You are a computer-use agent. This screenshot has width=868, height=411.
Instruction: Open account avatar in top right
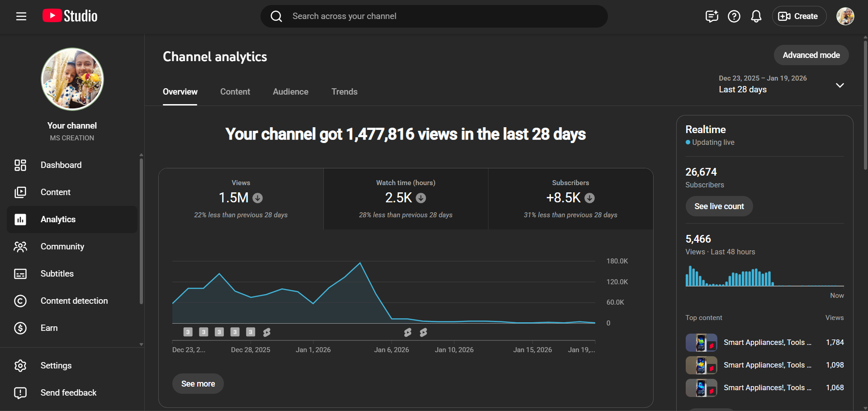[x=845, y=16]
